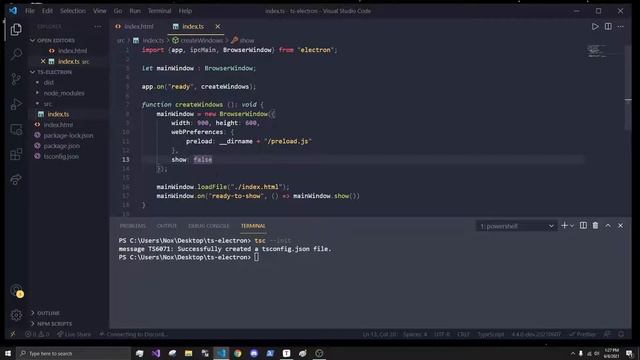Open the Extensions view

click(16, 154)
